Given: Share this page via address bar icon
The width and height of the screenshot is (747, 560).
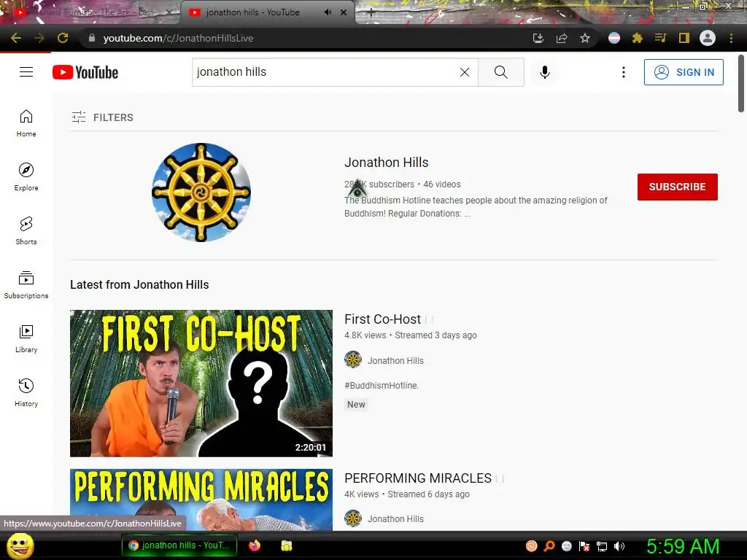Looking at the screenshot, I should click(562, 38).
